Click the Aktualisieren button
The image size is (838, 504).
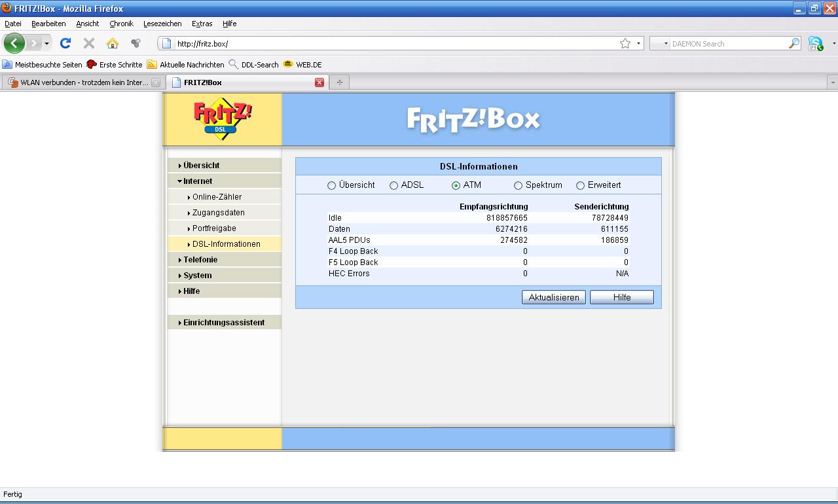click(554, 297)
